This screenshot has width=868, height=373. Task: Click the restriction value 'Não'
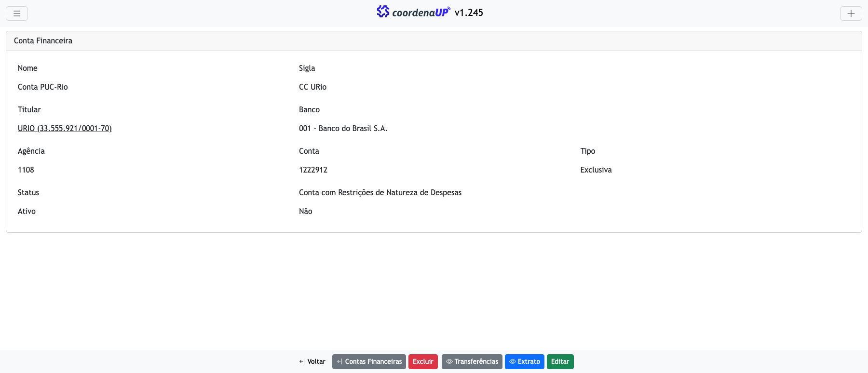[x=306, y=211]
